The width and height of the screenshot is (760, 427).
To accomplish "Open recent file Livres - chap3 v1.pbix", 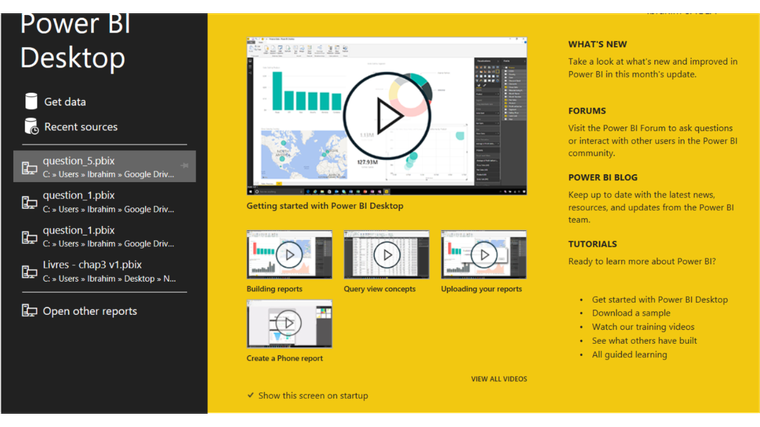I will click(105, 271).
